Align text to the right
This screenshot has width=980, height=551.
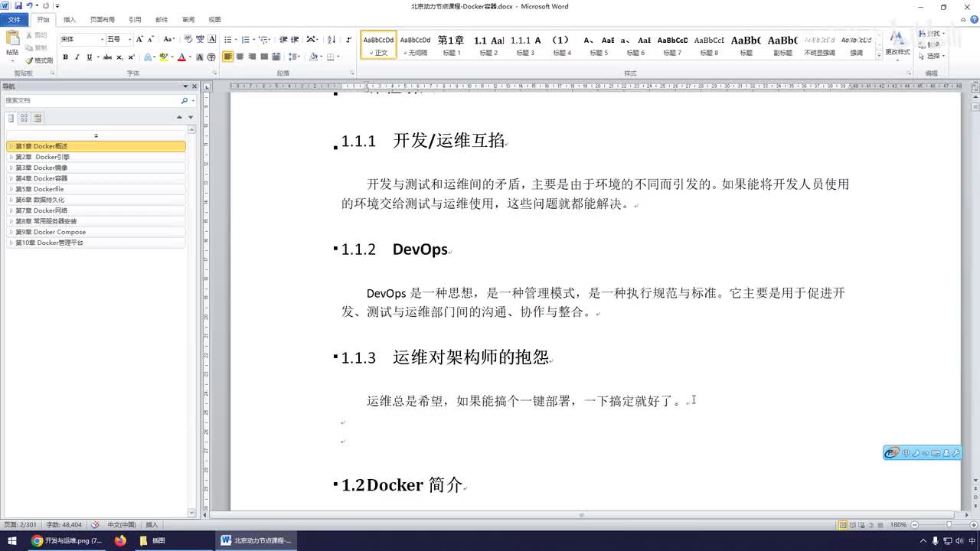tap(252, 57)
